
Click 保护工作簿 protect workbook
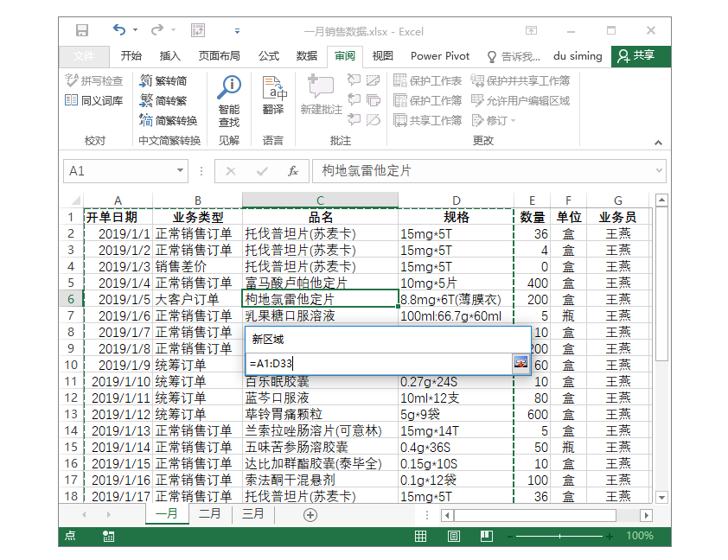[x=428, y=100]
